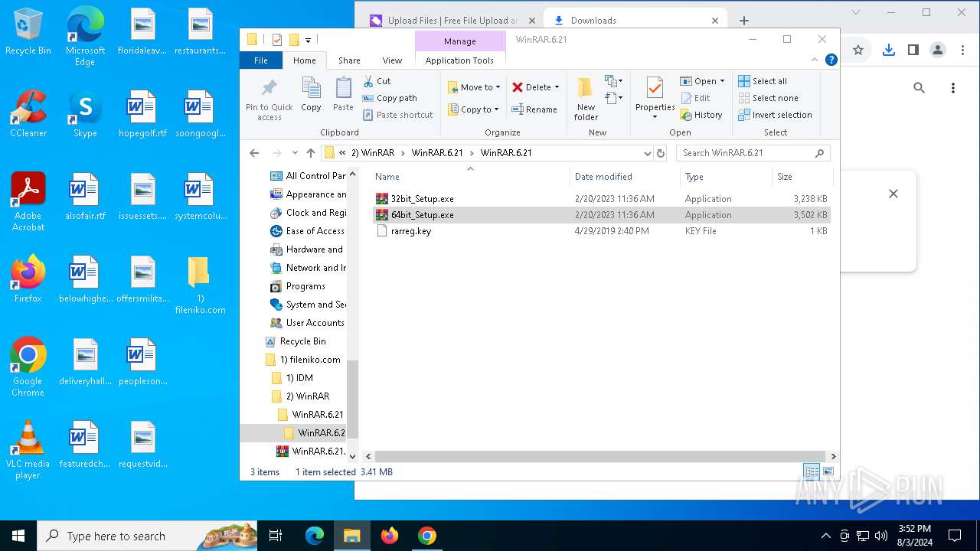Click 2) WinRAR in address breadcrumb
This screenshot has height=551, width=980.
pyautogui.click(x=373, y=153)
